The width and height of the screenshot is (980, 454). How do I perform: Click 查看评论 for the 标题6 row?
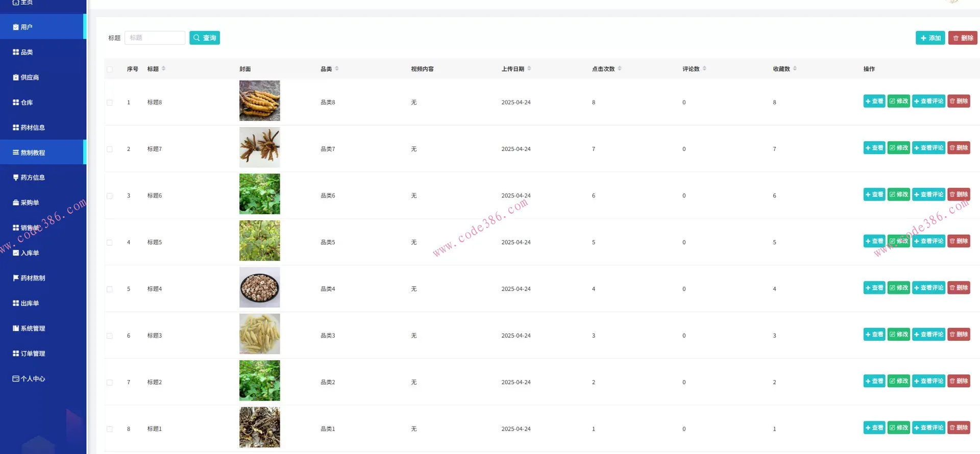point(929,194)
